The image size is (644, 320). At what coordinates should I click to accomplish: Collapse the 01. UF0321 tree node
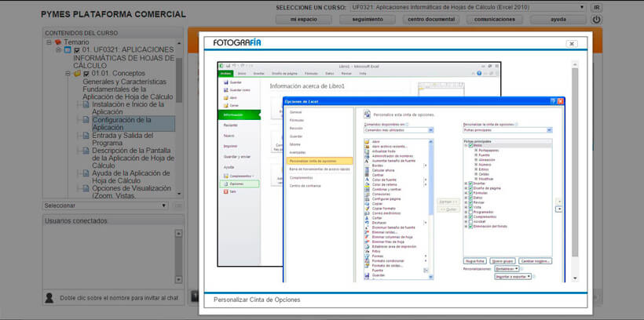58,49
